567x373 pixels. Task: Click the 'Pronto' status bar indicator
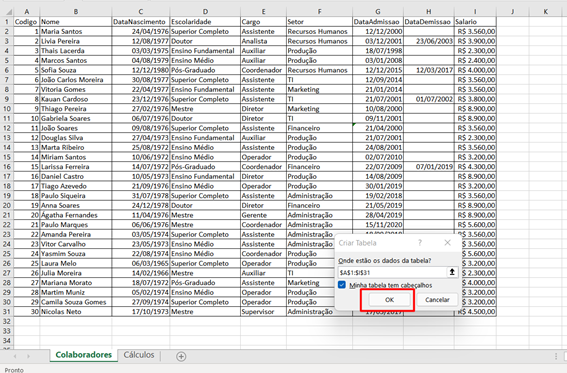14,370
